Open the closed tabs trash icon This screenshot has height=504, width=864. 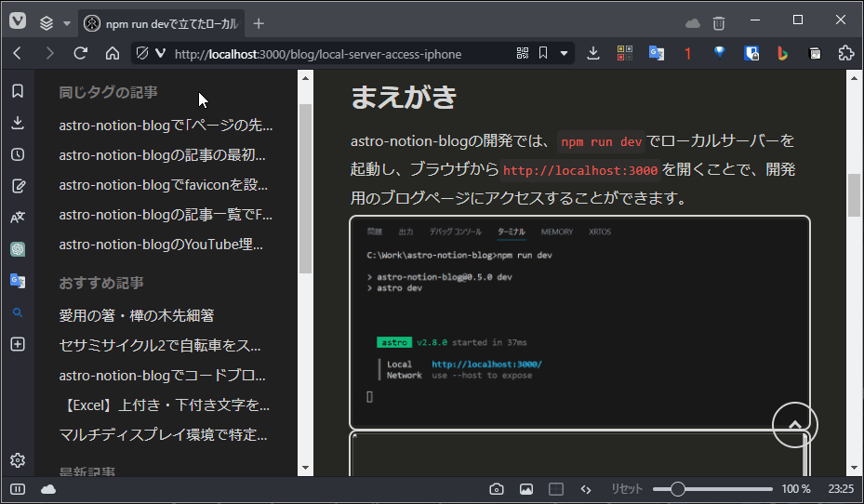pyautogui.click(x=719, y=23)
